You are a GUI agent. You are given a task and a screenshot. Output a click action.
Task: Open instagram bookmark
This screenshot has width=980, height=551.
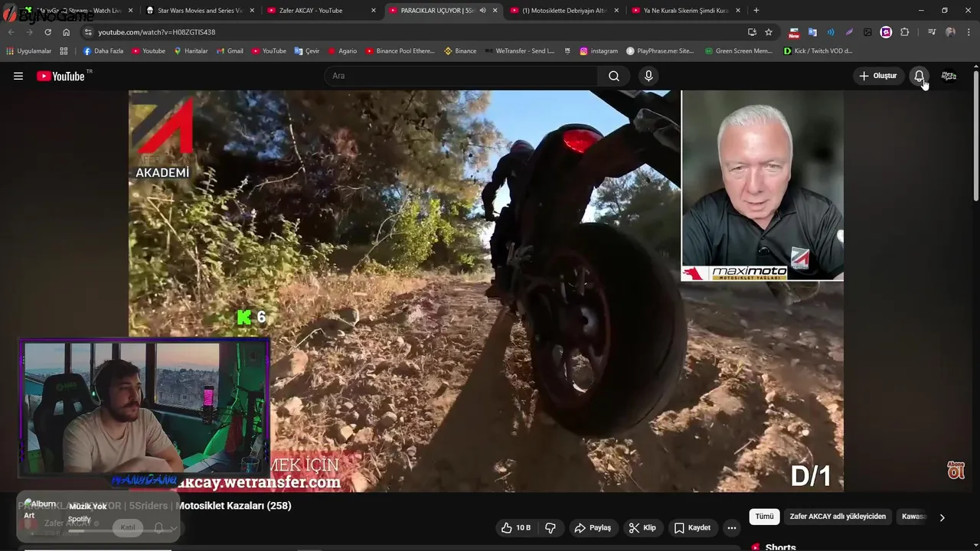click(x=599, y=51)
